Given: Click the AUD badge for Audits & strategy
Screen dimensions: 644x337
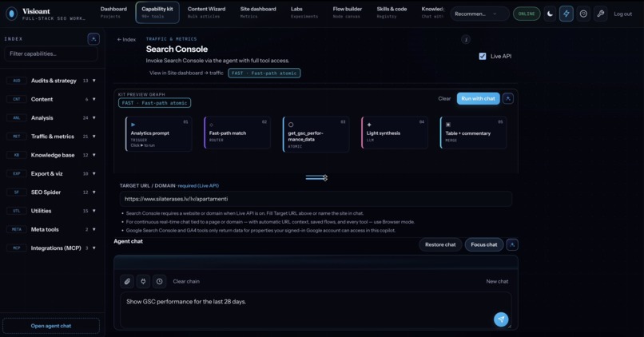Looking at the screenshot, I should (17, 81).
